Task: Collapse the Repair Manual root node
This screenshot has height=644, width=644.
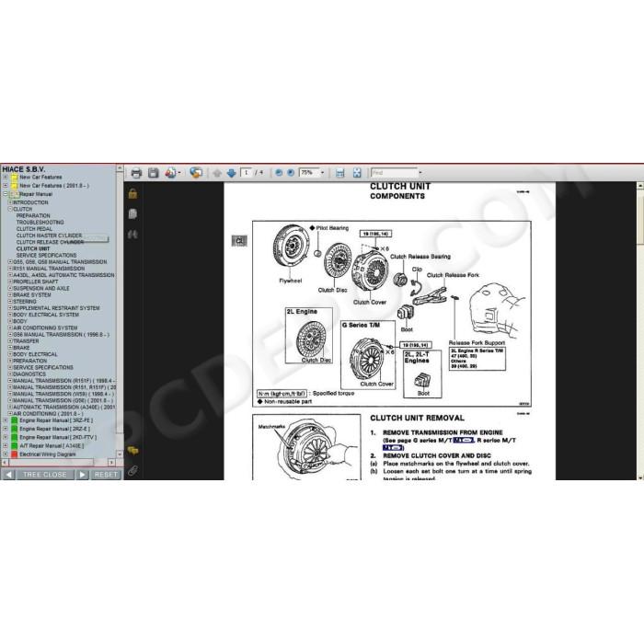Action: (6, 194)
